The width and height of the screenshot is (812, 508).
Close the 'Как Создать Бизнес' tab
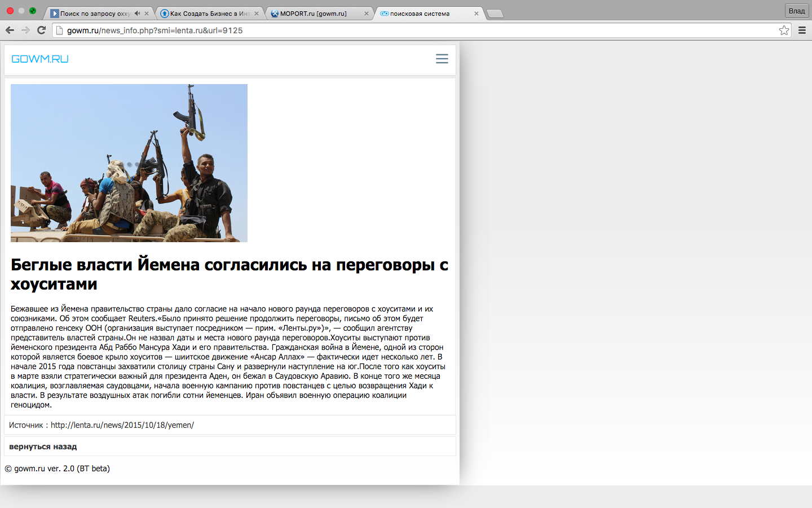(x=257, y=14)
